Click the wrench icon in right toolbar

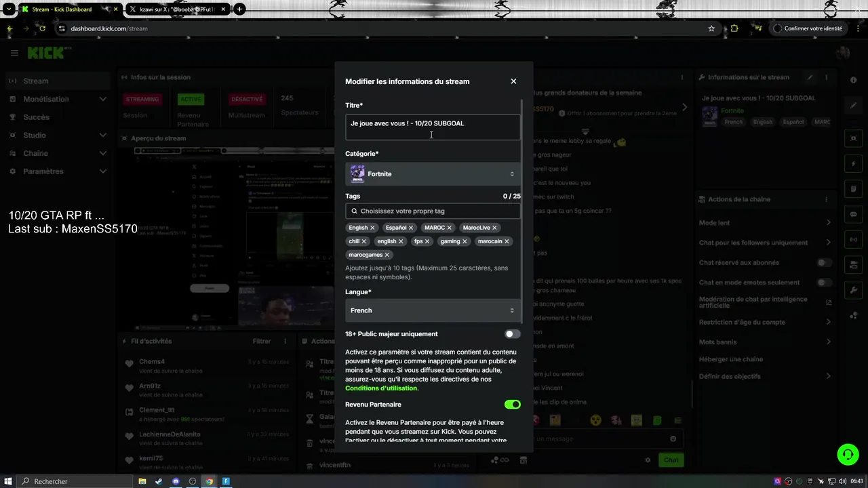tap(854, 290)
